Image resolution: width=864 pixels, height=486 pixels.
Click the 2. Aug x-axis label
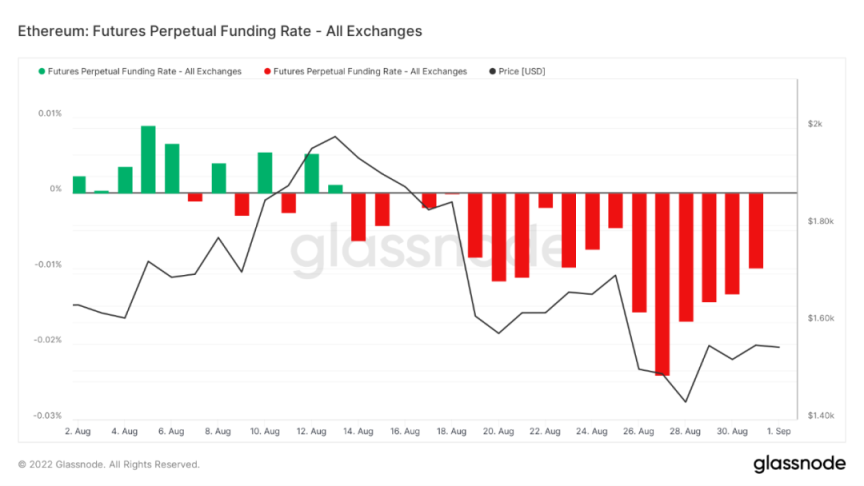click(78, 431)
